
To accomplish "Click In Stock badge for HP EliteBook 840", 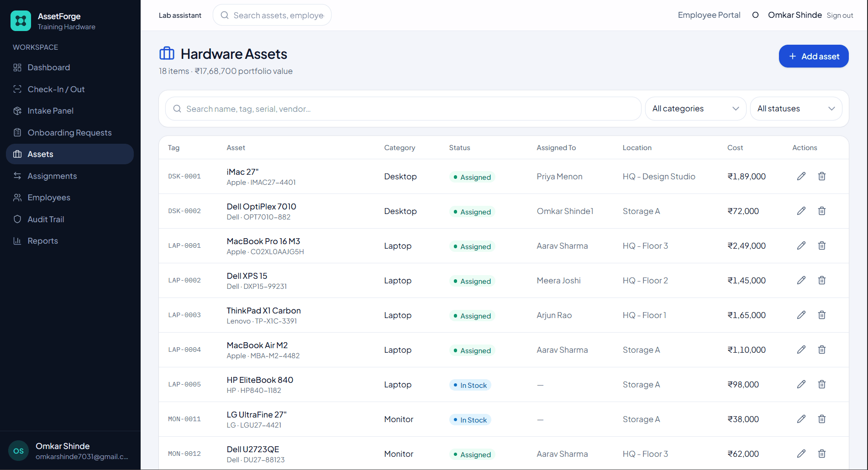I will tap(470, 385).
